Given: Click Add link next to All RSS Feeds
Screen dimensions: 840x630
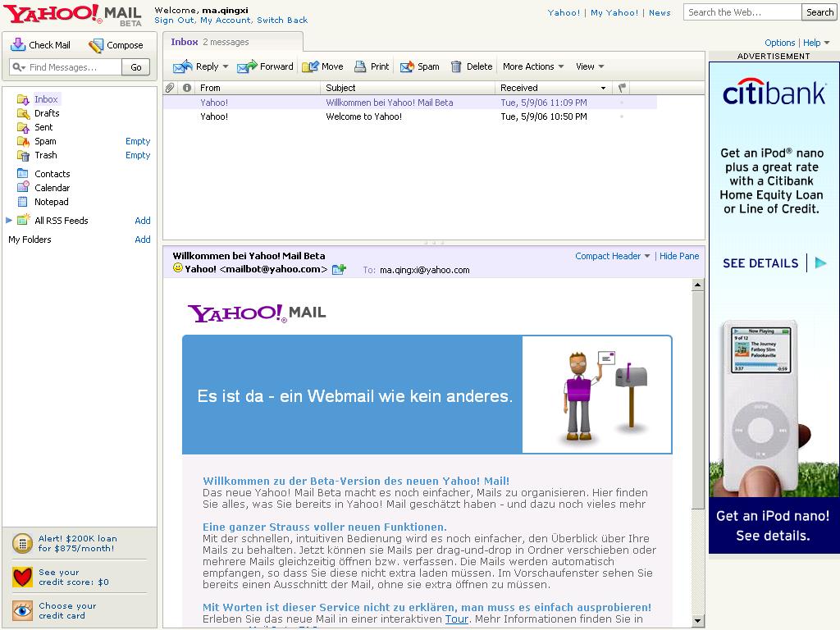Looking at the screenshot, I should tap(143, 220).
